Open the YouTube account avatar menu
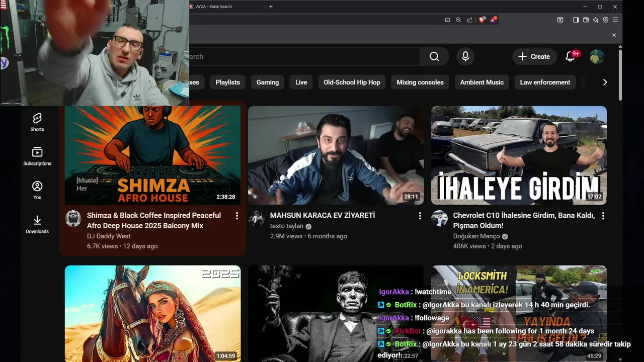 (x=597, y=57)
